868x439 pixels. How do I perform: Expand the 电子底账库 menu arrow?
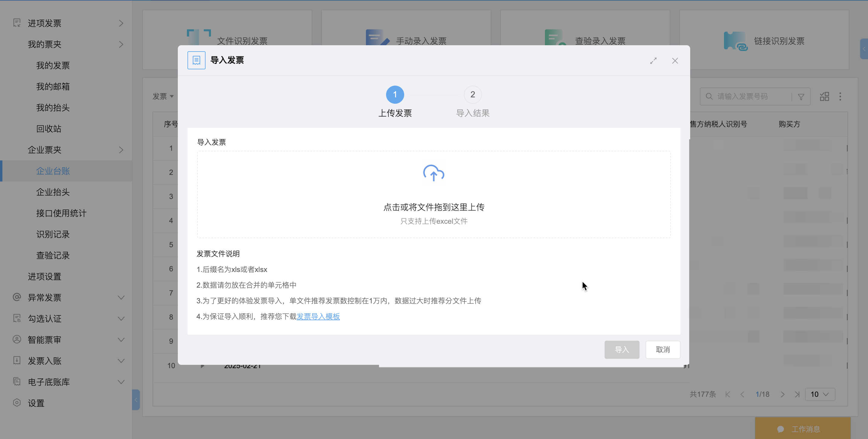121,382
